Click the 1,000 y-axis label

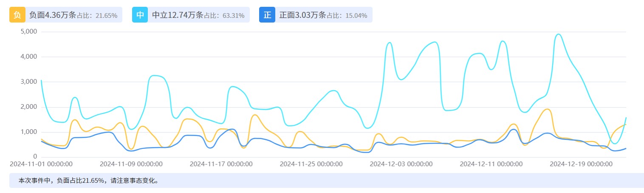tap(29, 132)
